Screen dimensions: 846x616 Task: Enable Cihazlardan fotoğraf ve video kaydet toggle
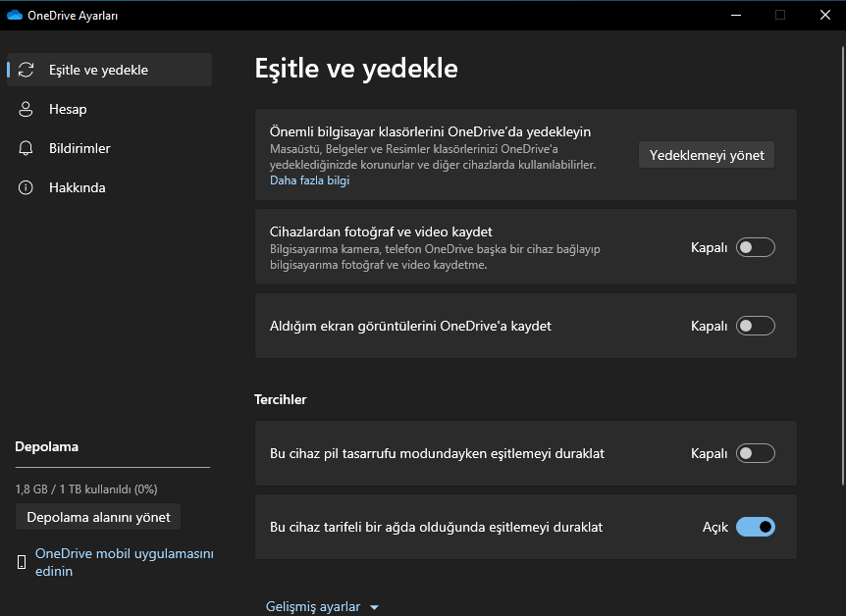tap(756, 247)
